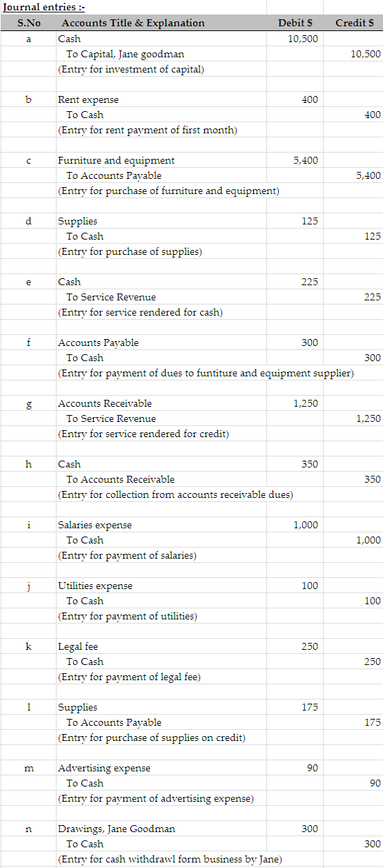The height and width of the screenshot is (868, 383).
Task: Click the 'Accounts Receivable' debit account in entry g
Action: click(x=105, y=403)
